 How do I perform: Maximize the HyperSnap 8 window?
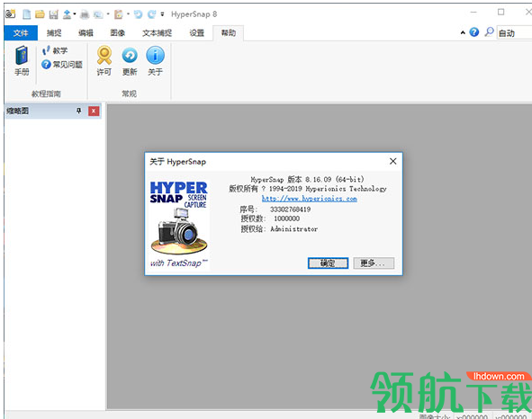coord(500,13)
